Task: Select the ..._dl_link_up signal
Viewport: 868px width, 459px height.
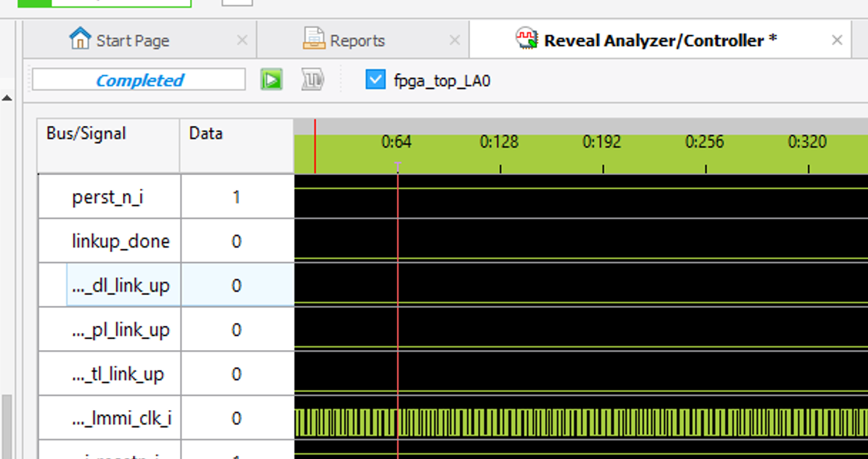Action: [x=121, y=286]
